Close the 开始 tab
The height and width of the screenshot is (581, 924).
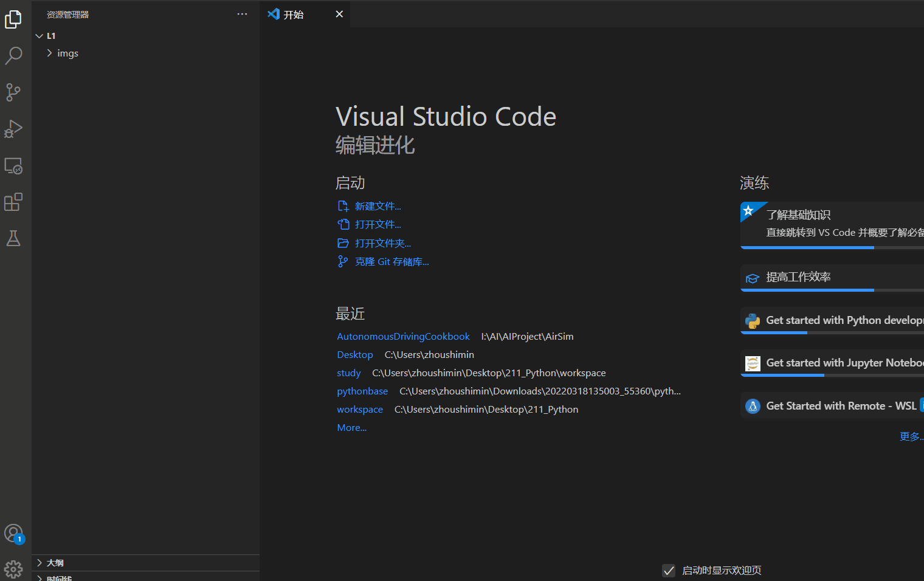(339, 14)
